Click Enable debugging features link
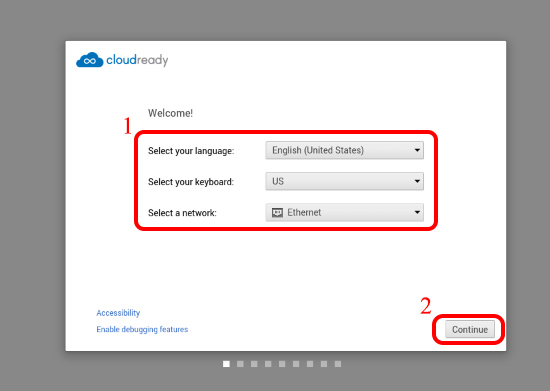The image size is (550, 391). point(142,329)
